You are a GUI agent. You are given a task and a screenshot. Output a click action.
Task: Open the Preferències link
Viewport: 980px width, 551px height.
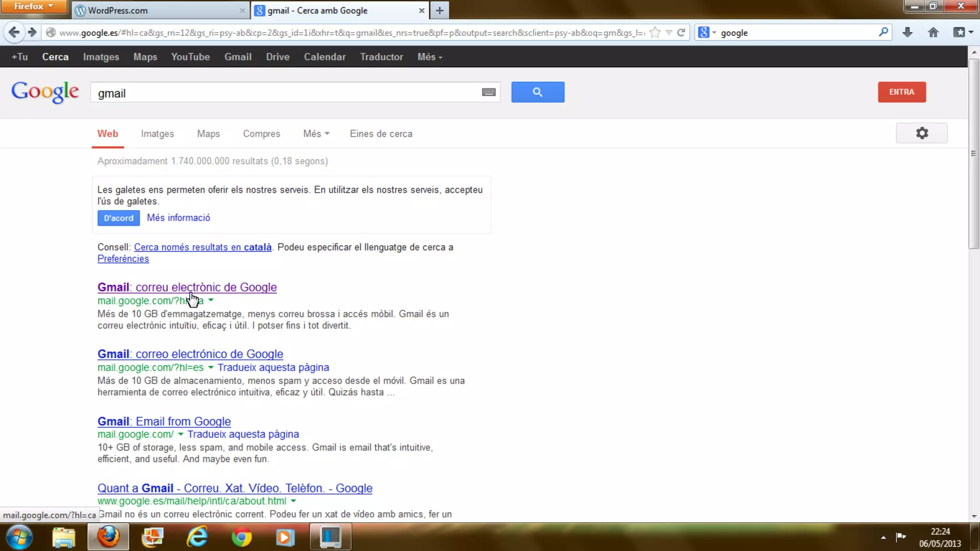point(123,259)
